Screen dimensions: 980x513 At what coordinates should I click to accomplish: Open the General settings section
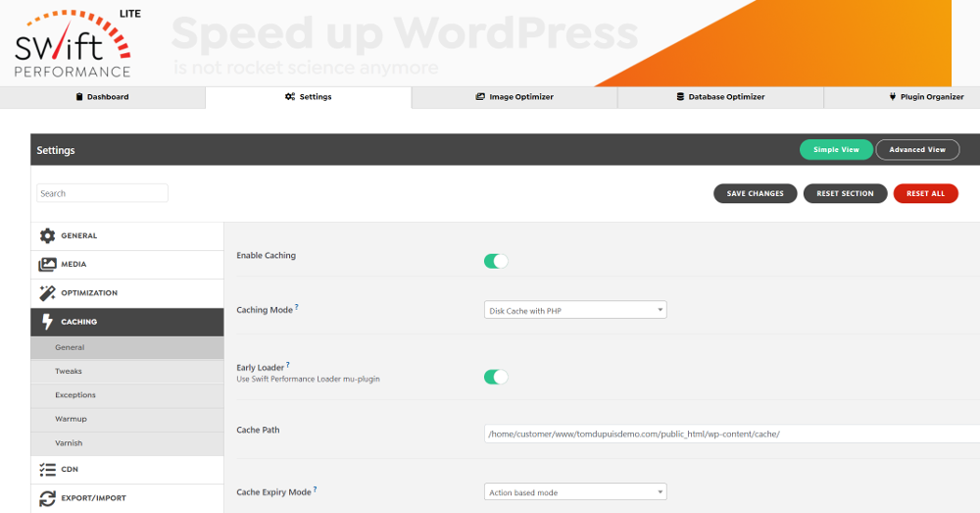point(126,235)
